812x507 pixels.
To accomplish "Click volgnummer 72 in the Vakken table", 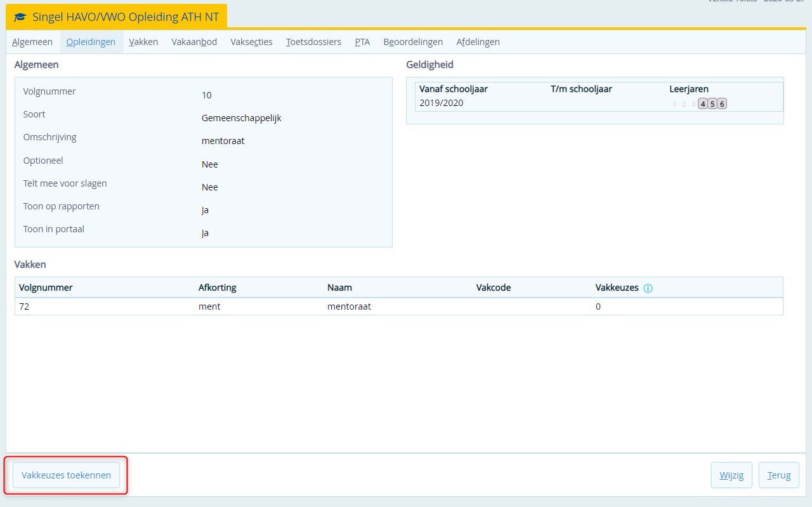I will click(x=24, y=306).
